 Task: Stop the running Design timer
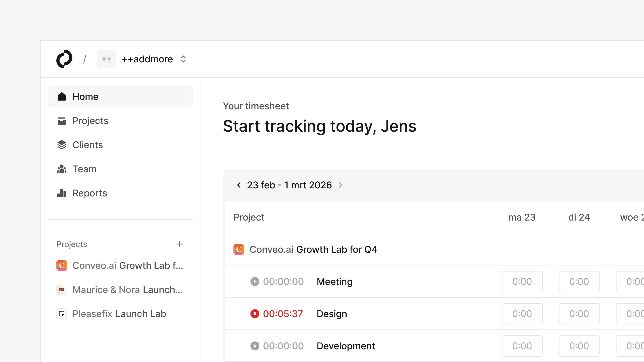pyautogui.click(x=255, y=314)
